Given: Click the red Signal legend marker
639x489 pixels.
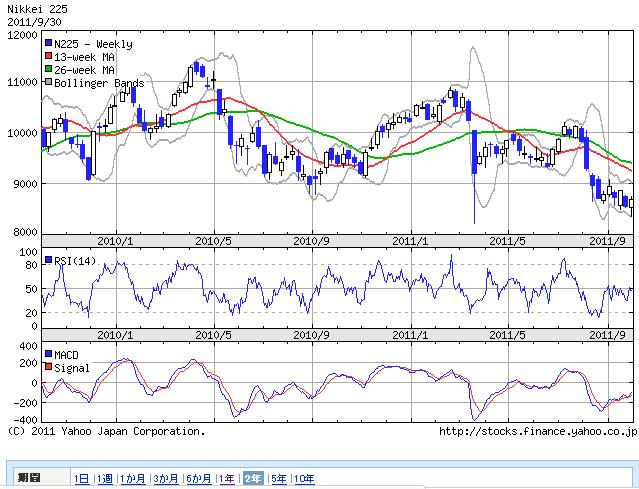Looking at the screenshot, I should [48, 368].
